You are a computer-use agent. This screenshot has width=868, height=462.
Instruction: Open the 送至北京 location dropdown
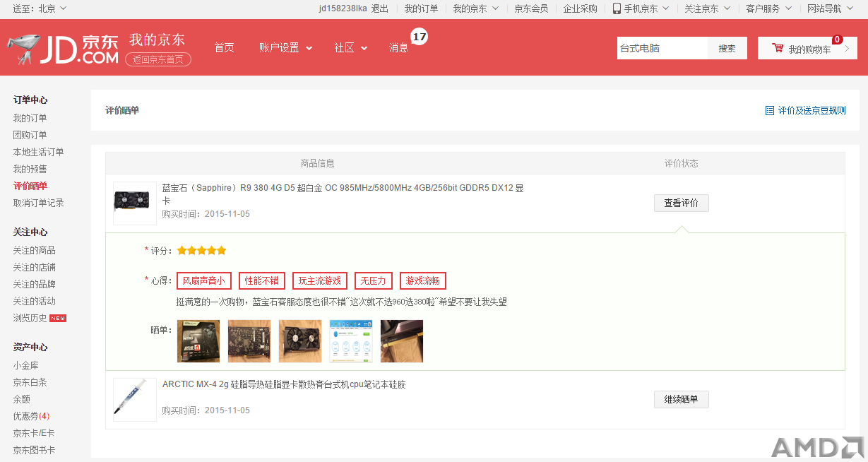(x=40, y=8)
